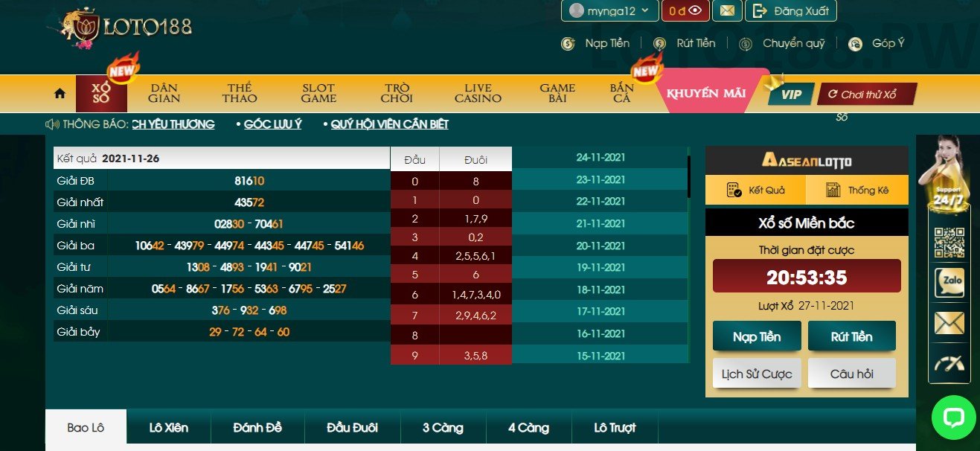Open the Zalo chat icon in right sidebar
This screenshot has width=980, height=451.
949,283
